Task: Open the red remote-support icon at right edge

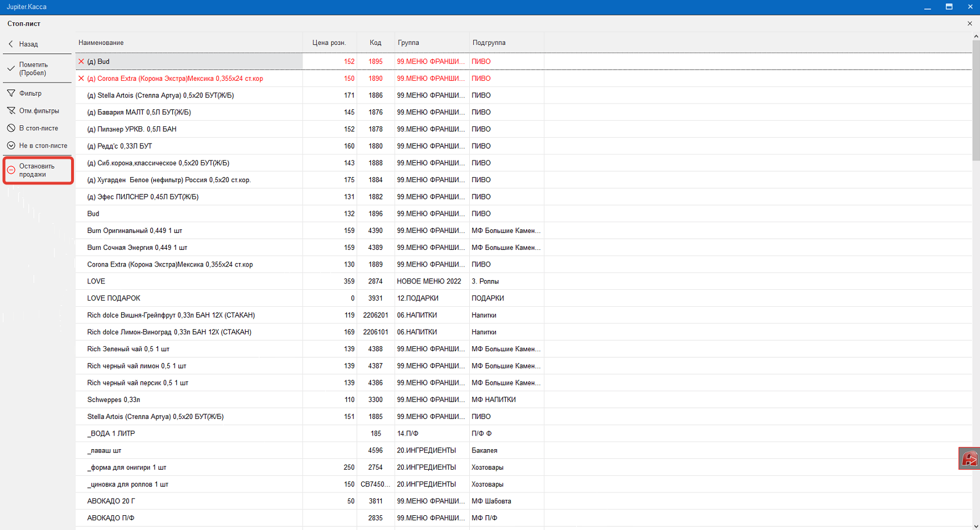Action: click(969, 458)
